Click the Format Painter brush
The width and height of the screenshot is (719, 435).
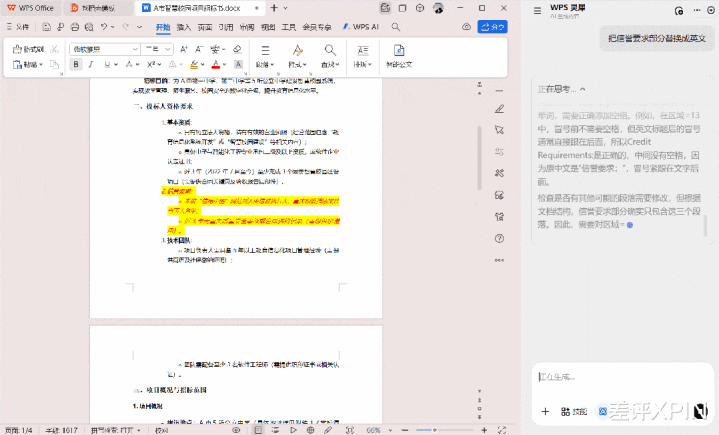click(x=28, y=50)
